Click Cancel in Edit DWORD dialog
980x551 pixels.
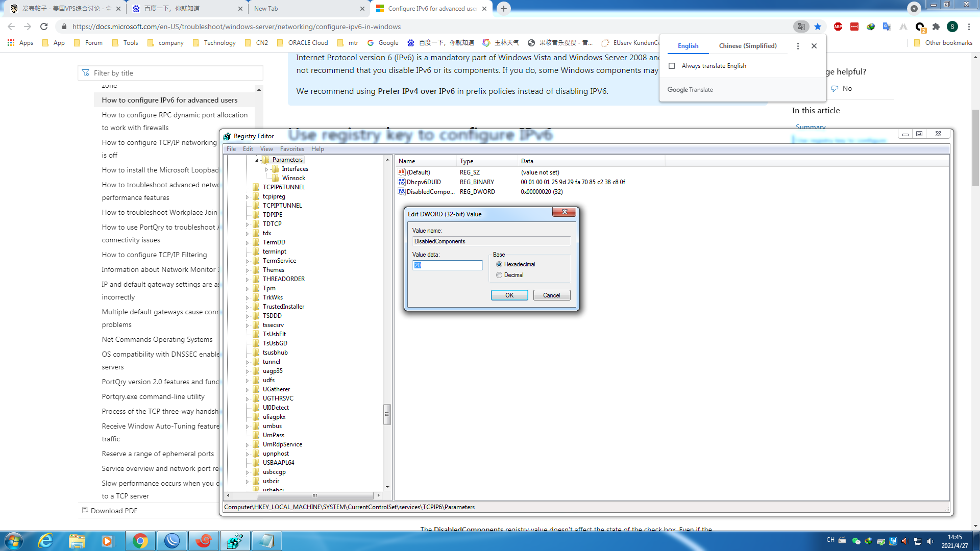pos(551,295)
